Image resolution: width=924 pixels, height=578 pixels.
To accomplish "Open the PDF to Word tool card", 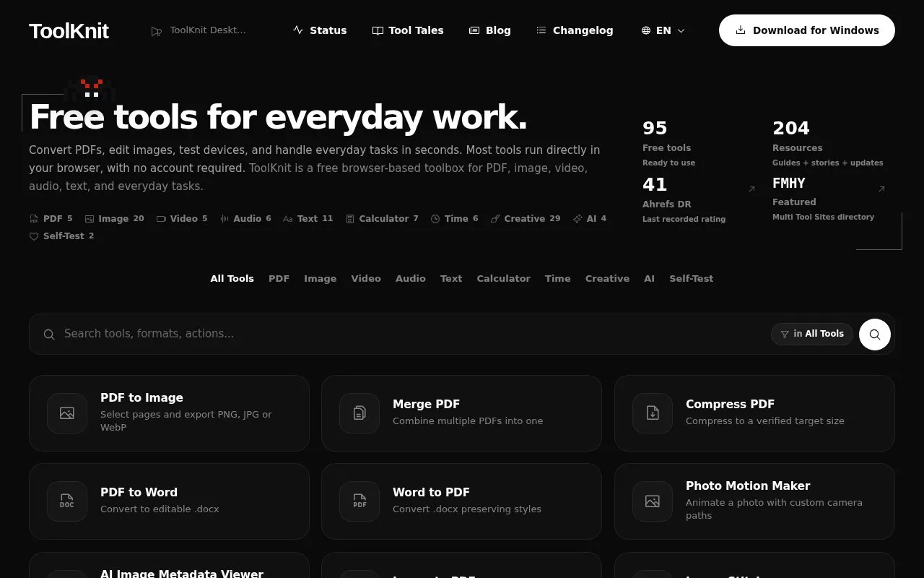I will pyautogui.click(x=169, y=501).
